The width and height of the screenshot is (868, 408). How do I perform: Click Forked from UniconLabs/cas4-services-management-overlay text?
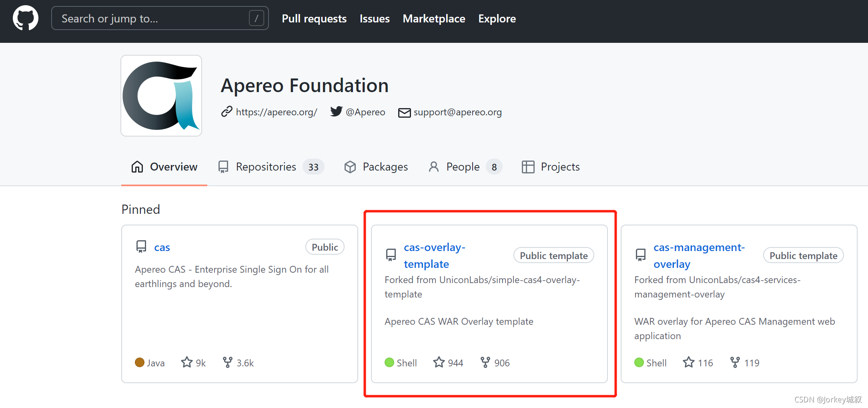[x=718, y=287]
